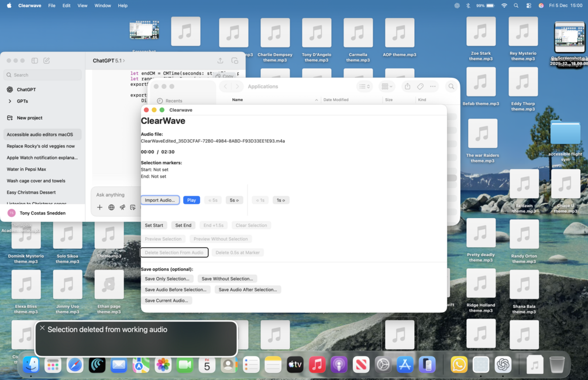
Task: Open the App Store from the dock
Action: tap(405, 365)
